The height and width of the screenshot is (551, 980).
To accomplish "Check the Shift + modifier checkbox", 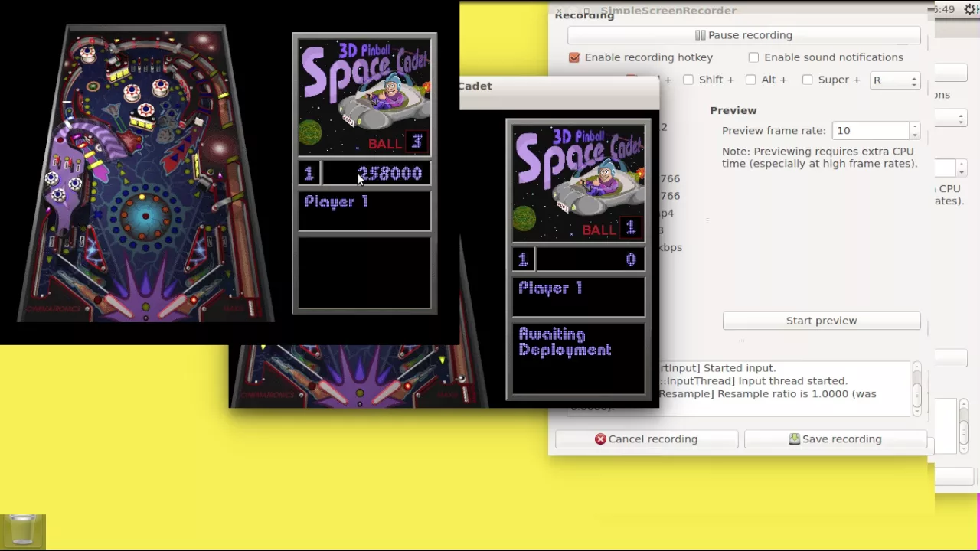I will pyautogui.click(x=688, y=80).
